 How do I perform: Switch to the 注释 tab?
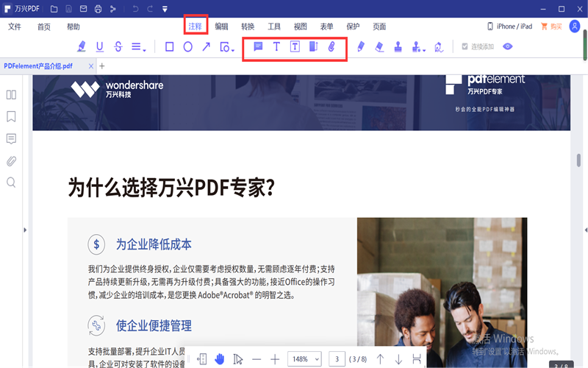click(196, 26)
